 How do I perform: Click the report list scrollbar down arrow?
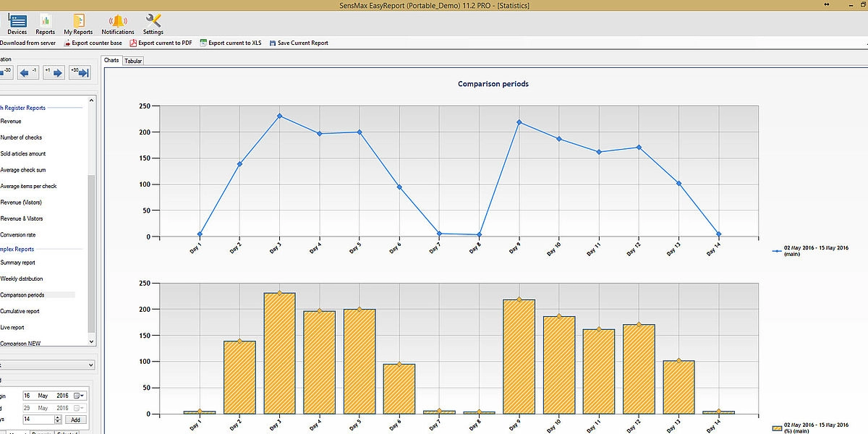point(91,341)
